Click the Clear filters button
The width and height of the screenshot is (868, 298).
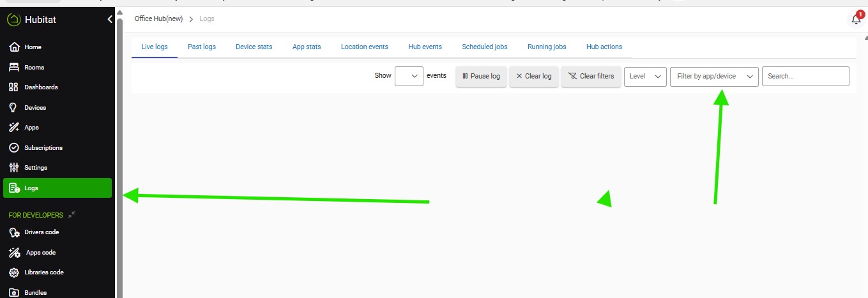591,77
